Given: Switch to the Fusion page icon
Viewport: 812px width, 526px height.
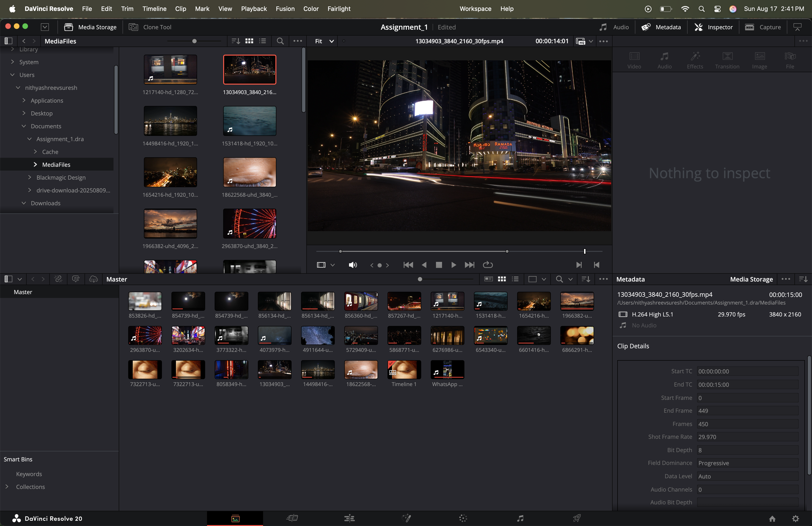Looking at the screenshot, I should (406, 518).
